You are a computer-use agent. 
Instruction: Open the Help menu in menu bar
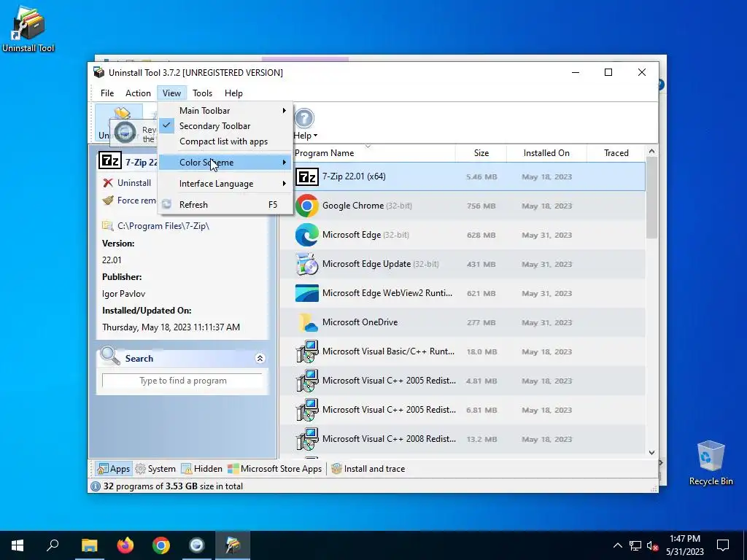pos(233,93)
